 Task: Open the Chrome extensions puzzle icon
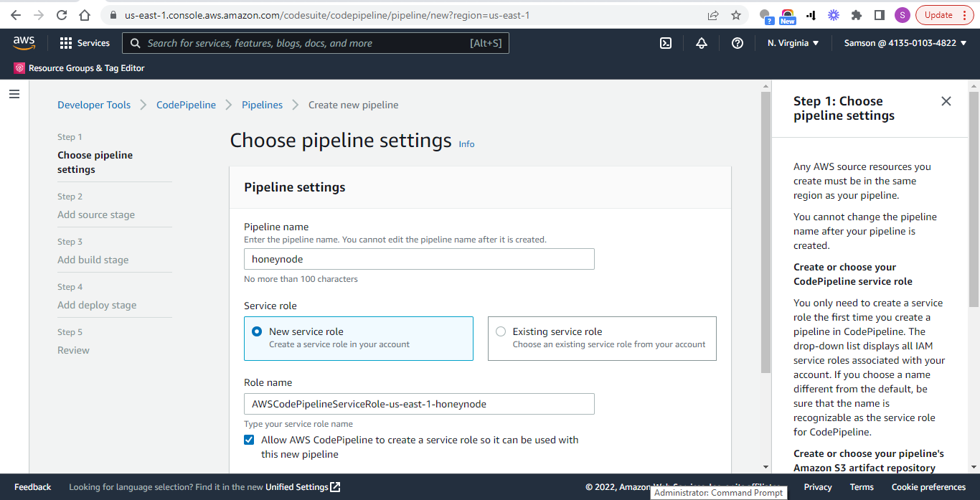pyautogui.click(x=856, y=14)
